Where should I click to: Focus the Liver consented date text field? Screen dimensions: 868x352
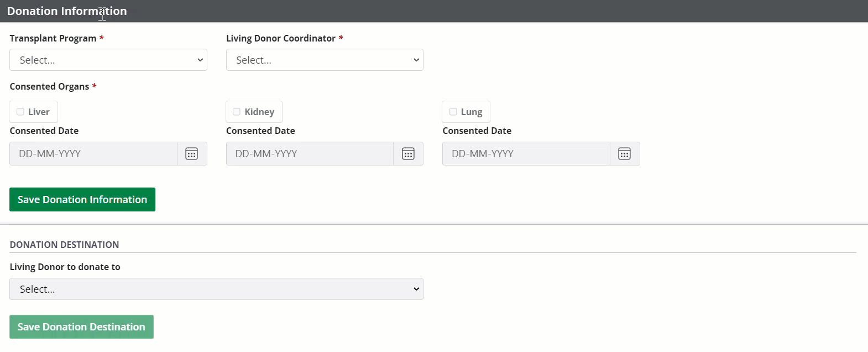93,154
